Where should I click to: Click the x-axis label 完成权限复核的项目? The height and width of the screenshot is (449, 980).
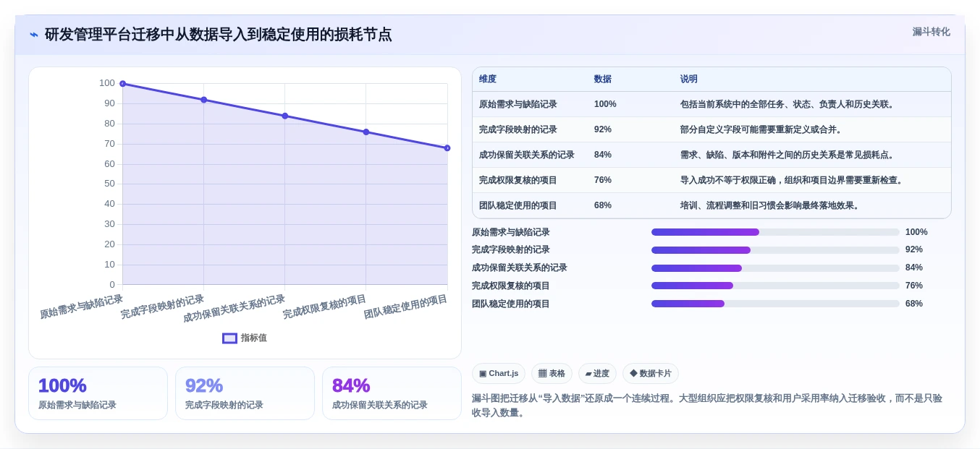pos(324,307)
